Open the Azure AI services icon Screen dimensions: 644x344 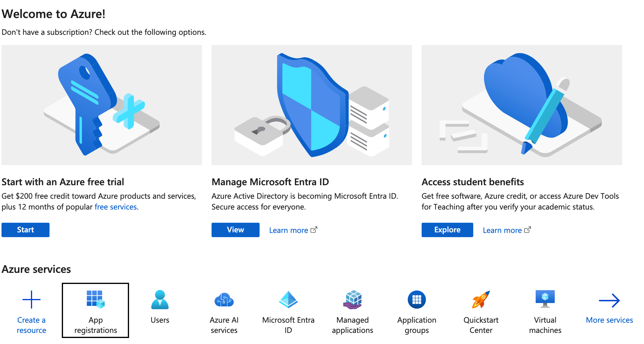point(224,300)
